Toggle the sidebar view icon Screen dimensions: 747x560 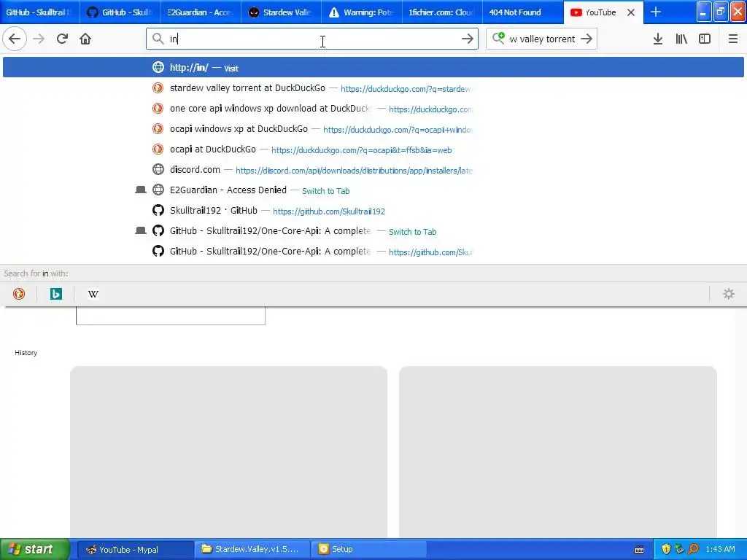tap(705, 39)
